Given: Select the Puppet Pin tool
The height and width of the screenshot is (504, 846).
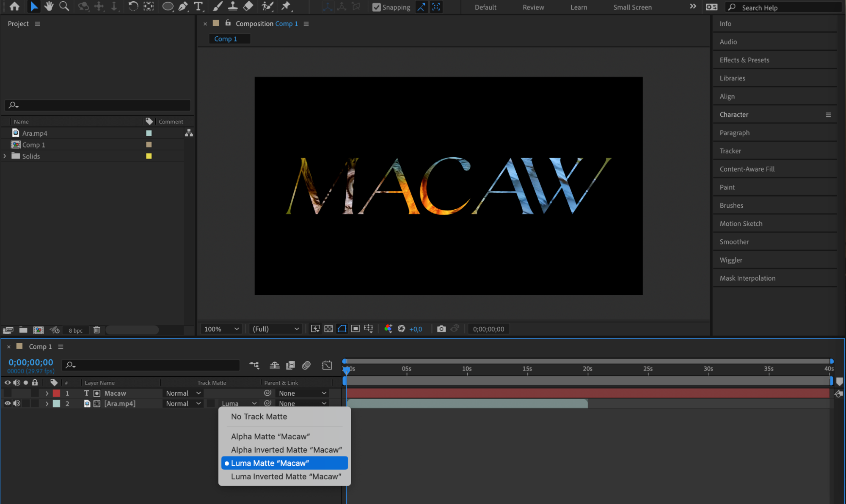Looking at the screenshot, I should pos(286,6).
